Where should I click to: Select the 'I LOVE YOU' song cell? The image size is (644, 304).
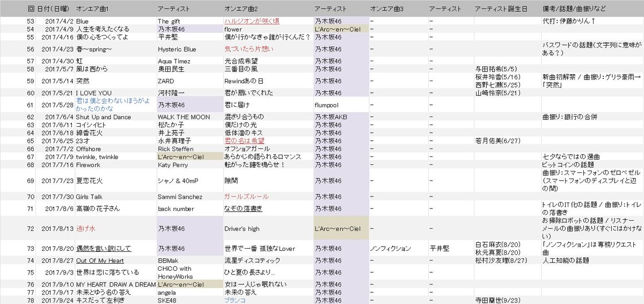click(x=94, y=93)
